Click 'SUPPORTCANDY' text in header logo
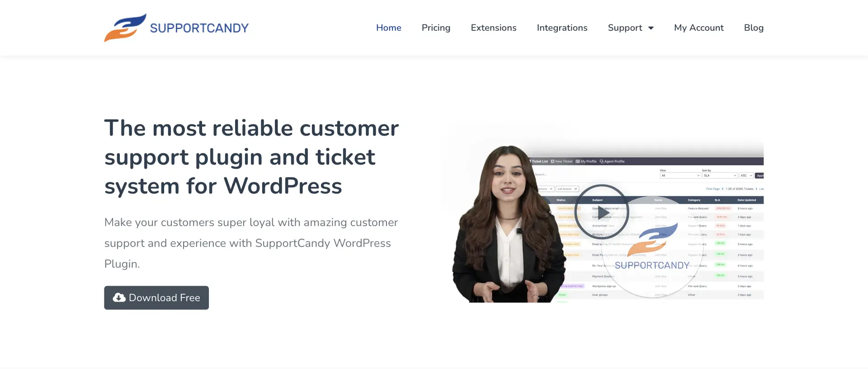Viewport: 868px width, 369px height. [x=199, y=28]
